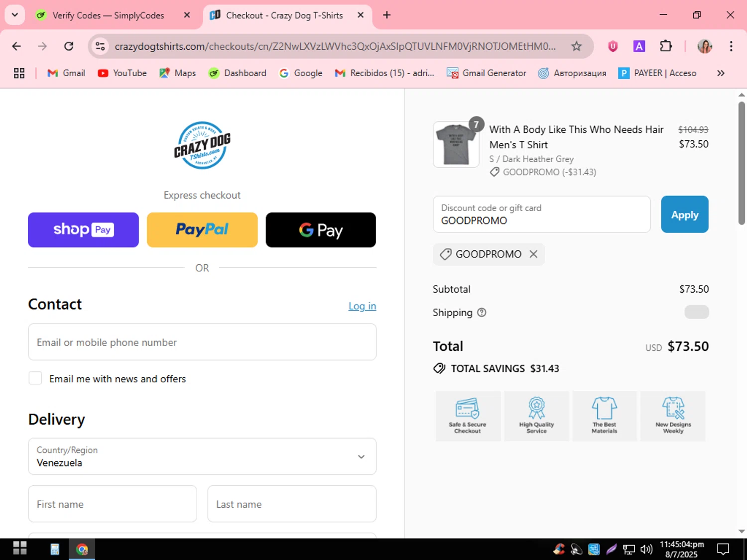Image resolution: width=747 pixels, height=560 pixels.
Task: Open the tab search dropdown arrow
Action: click(15, 15)
